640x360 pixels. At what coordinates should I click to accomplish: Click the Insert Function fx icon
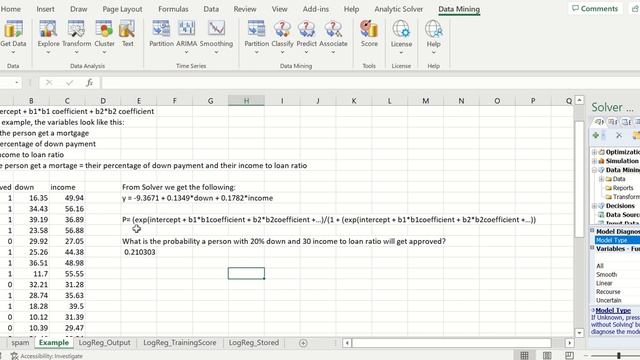click(x=89, y=83)
